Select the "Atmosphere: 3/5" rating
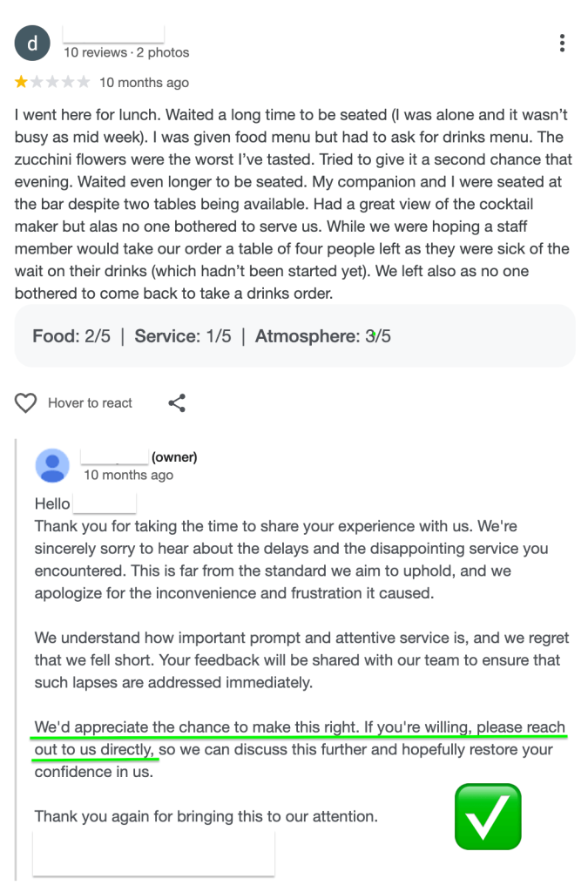The image size is (588, 892). [x=322, y=336]
